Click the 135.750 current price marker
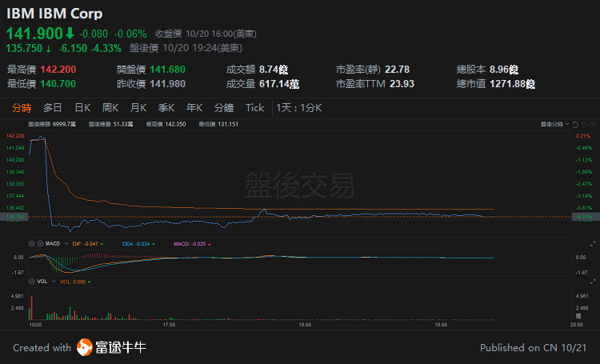Image resolution: width=600 pixels, height=364 pixels. point(15,217)
